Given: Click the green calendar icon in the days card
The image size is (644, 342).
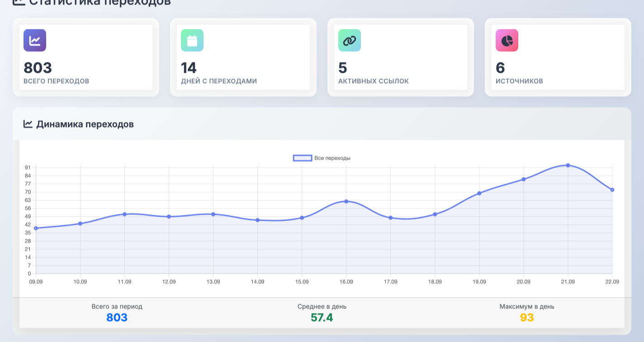Looking at the screenshot, I should point(192,40).
